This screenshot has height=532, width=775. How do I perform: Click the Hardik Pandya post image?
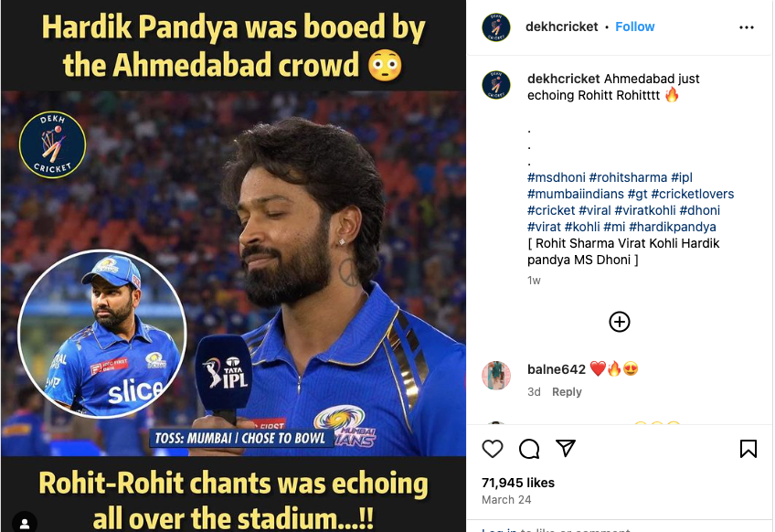[x=233, y=274]
